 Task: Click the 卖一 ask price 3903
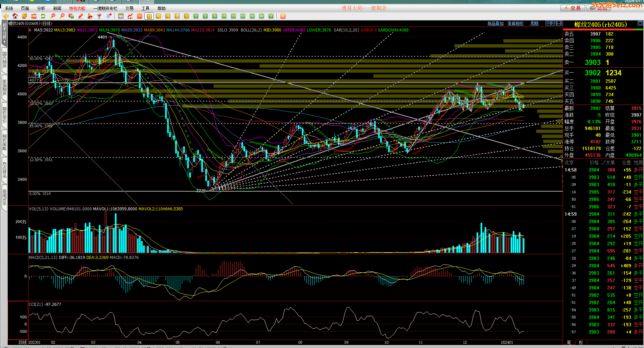point(592,62)
